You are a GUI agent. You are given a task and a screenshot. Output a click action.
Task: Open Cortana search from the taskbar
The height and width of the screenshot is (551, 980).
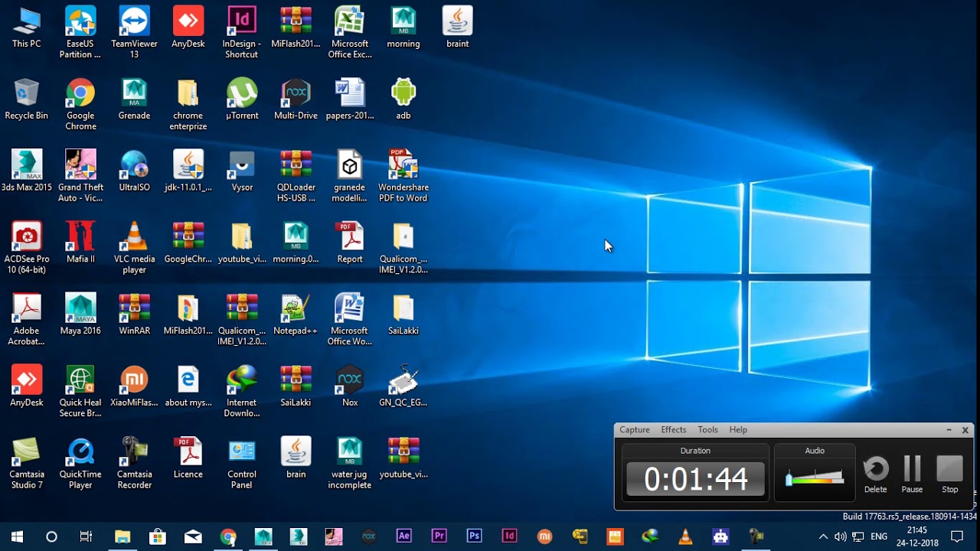point(51,536)
